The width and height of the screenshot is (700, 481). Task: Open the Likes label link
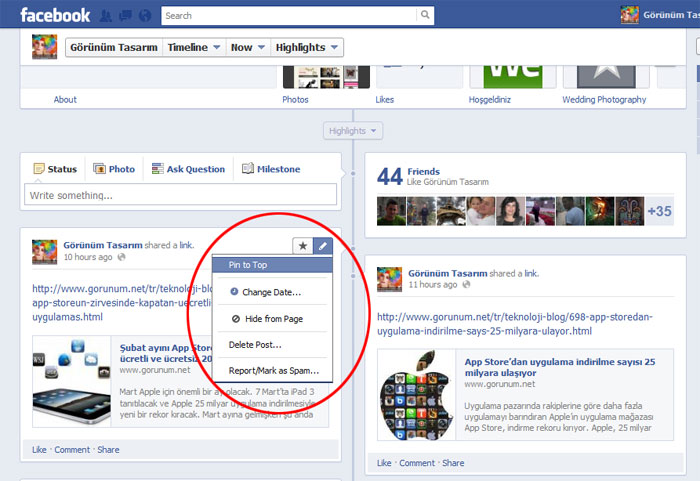tap(384, 100)
